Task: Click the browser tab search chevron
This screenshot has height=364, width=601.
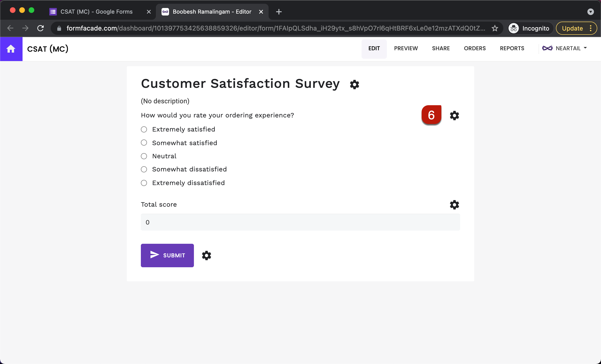Action: [x=590, y=12]
